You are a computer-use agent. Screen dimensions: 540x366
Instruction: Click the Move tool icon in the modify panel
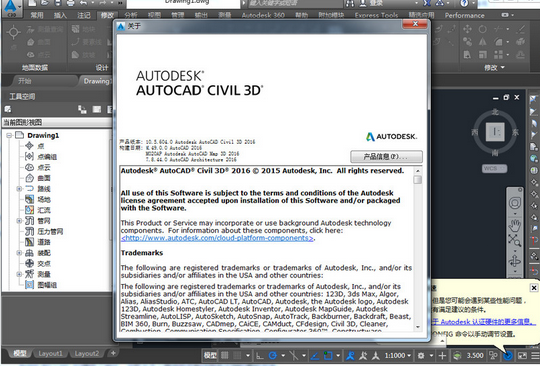[x=467, y=29]
